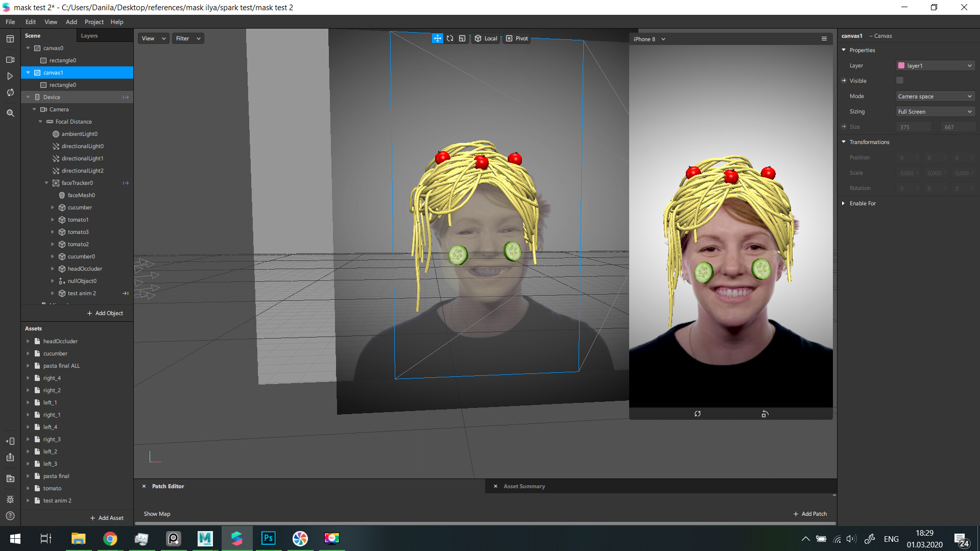Viewport: 980px width, 551px height.
Task: Click the simulator restart icon below preview
Action: 698,414
